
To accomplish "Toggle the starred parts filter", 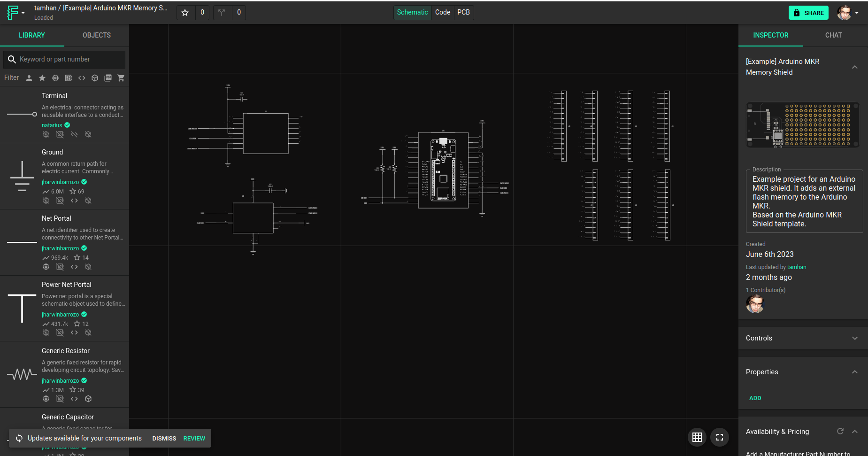I will click(42, 78).
